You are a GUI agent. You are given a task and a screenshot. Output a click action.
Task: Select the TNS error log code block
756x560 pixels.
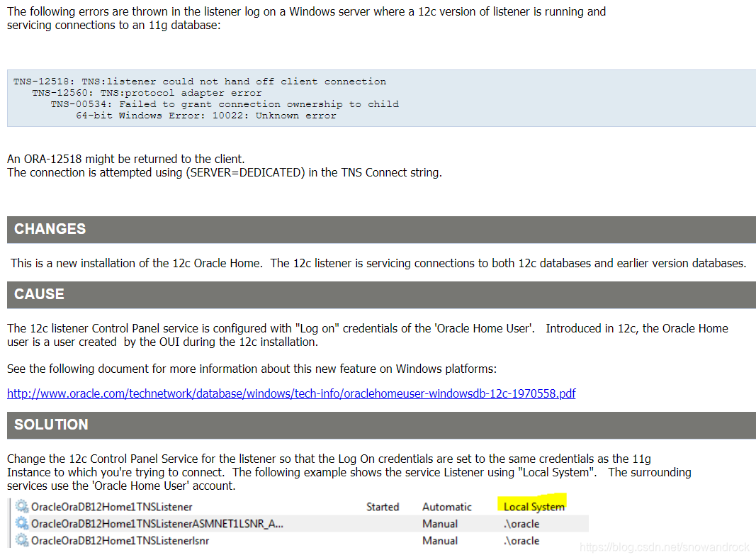point(378,99)
